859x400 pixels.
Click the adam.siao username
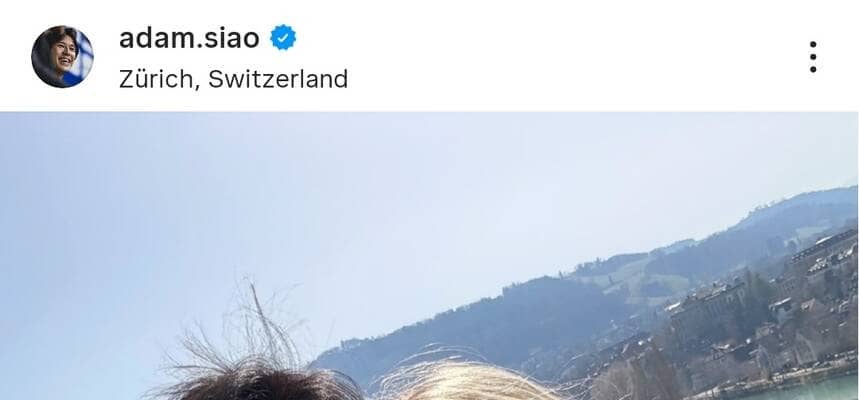(x=189, y=38)
